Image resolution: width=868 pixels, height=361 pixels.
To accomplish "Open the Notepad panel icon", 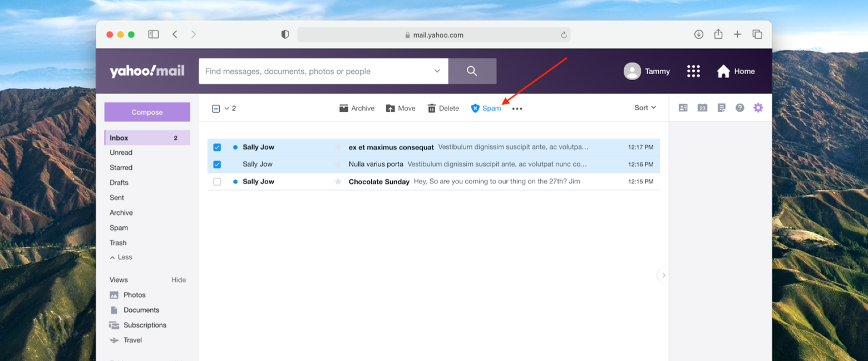I will (x=721, y=108).
